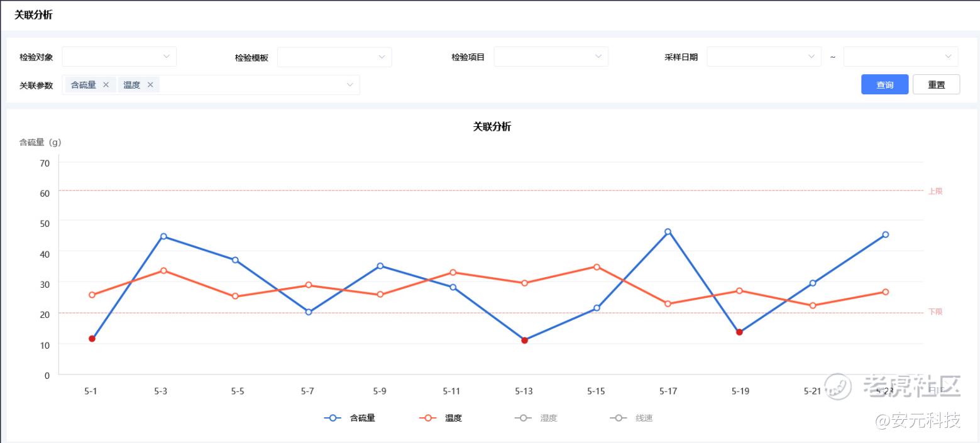Click the 采样日期 field label
Viewport: 980px width, 443px height.
pos(681,57)
